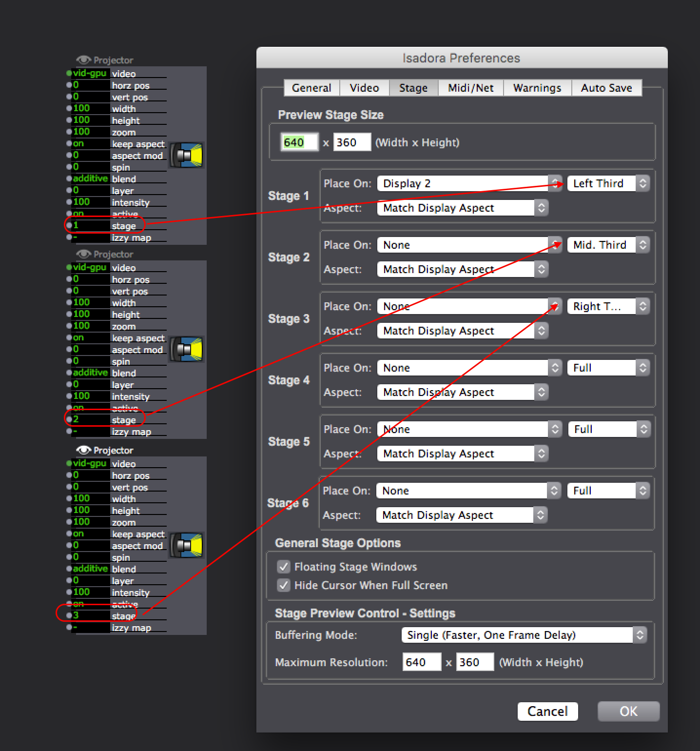Click third Projector's video input vid-gpu value
Viewport: 700px width, 751px height.
91,463
